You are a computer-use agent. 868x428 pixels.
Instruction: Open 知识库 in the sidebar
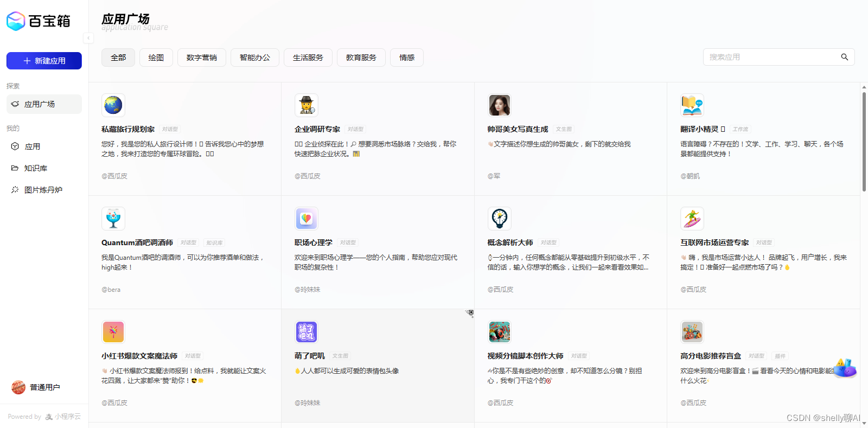point(44,168)
